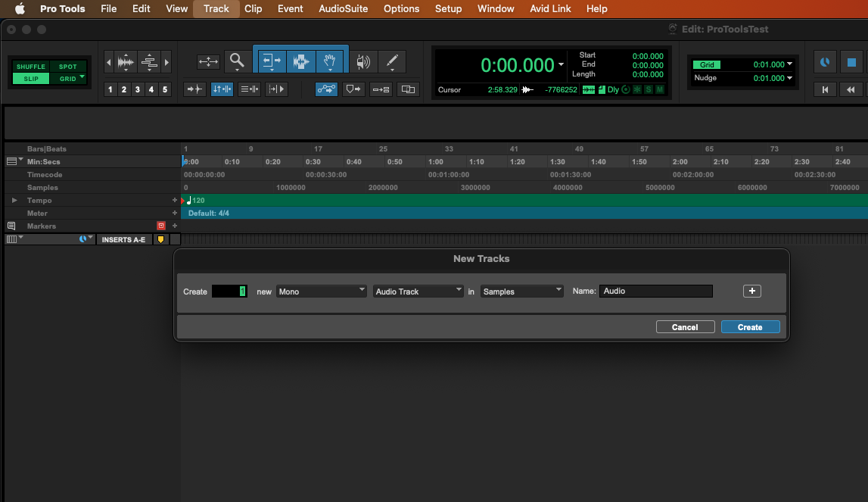Recall Zoom Preset 1

point(110,89)
